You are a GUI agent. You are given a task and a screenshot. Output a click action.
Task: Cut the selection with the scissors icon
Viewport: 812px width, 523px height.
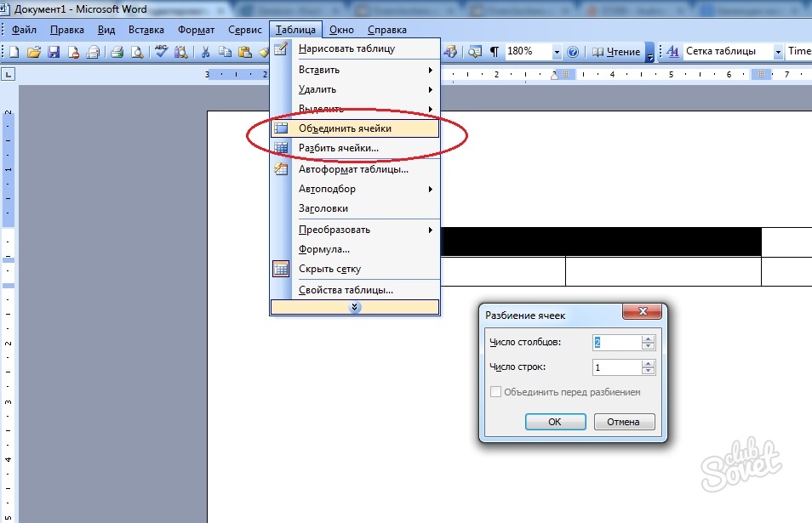(205, 52)
